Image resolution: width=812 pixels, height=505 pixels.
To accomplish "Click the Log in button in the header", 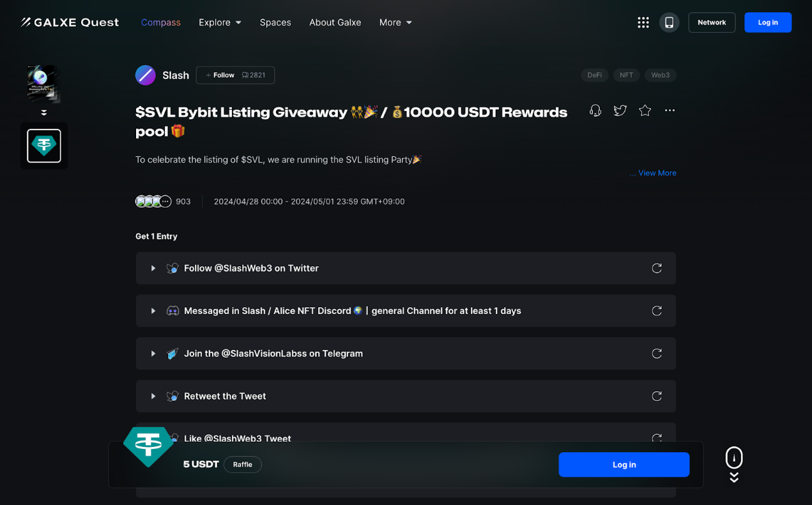I will coord(767,22).
